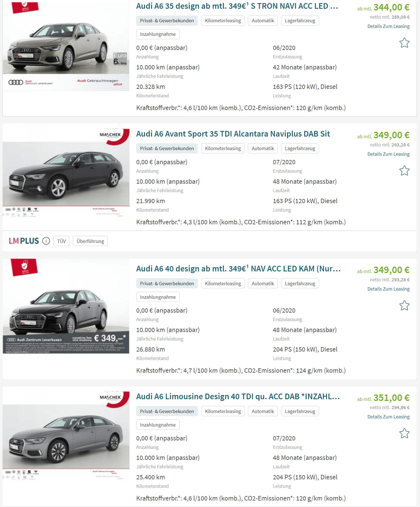Click Inzahlungnahme tag on A6 Limousine Design
The width and height of the screenshot is (420, 507).
[x=158, y=425]
